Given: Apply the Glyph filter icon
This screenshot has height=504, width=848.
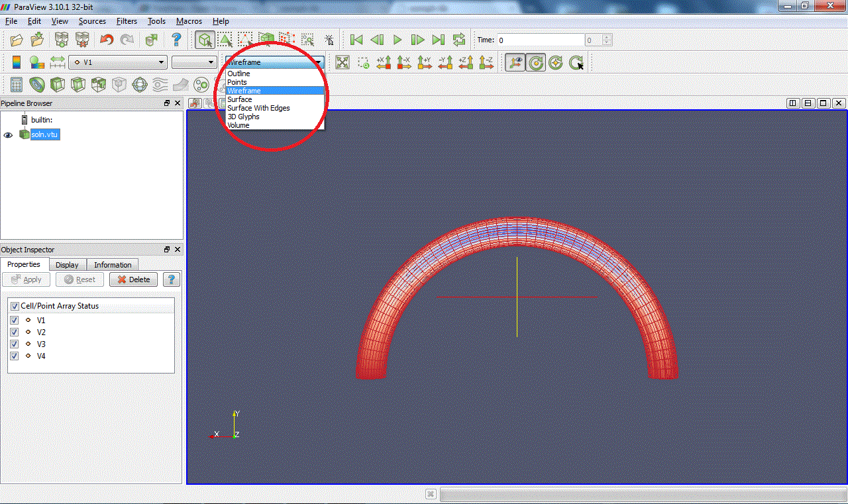Looking at the screenshot, I should click(140, 85).
